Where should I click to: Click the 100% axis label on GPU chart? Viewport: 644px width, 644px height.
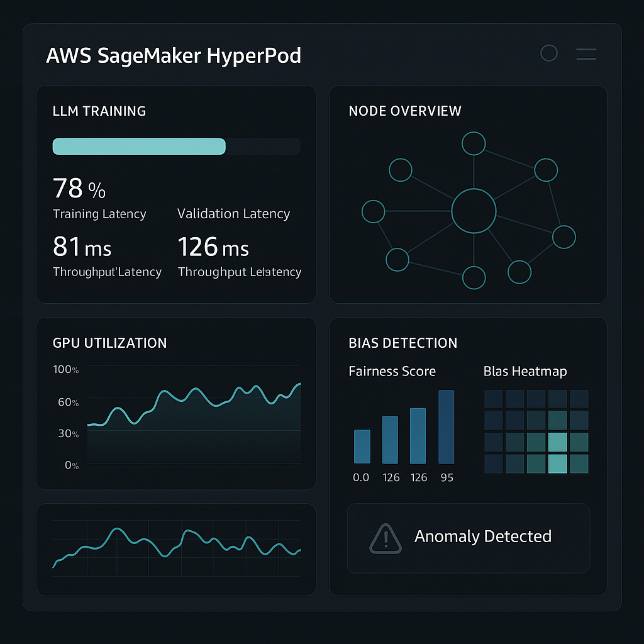click(65, 369)
